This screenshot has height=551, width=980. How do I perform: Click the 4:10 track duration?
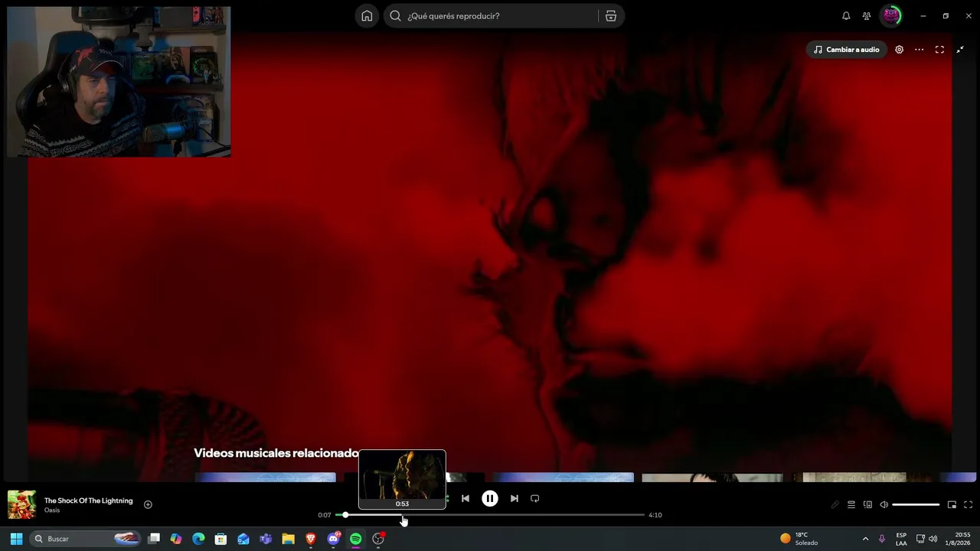pos(655,515)
